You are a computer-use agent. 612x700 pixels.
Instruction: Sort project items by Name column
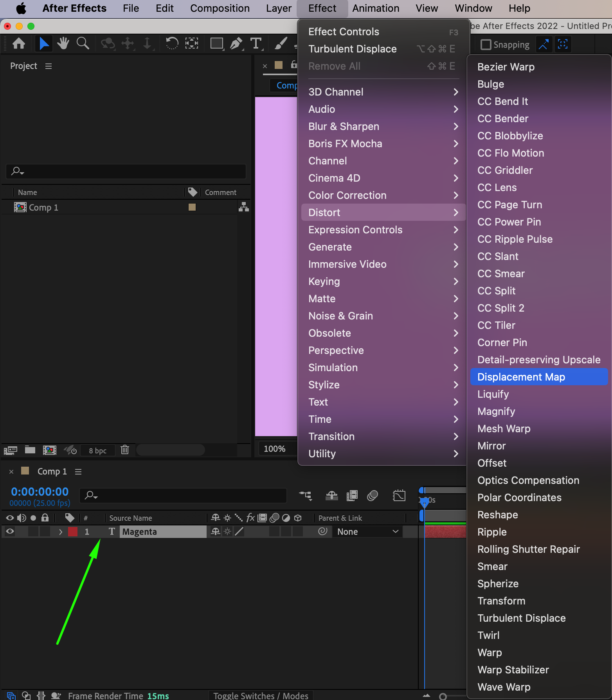[27, 192]
